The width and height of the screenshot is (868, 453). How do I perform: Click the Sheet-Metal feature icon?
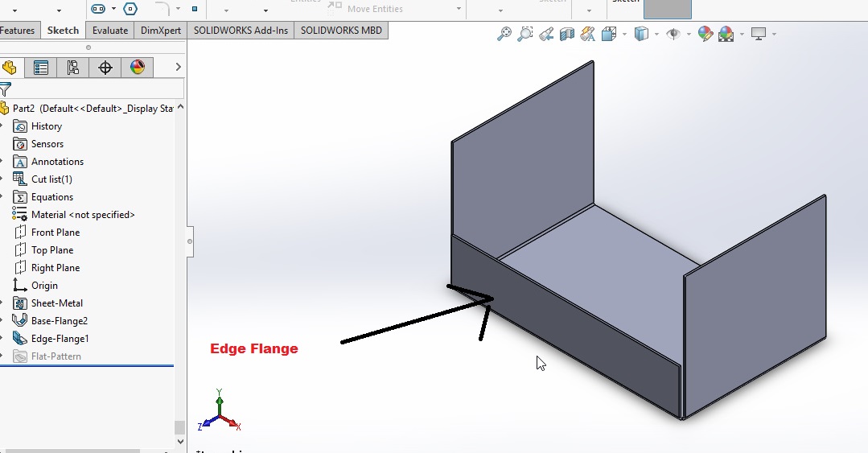pyautogui.click(x=20, y=303)
